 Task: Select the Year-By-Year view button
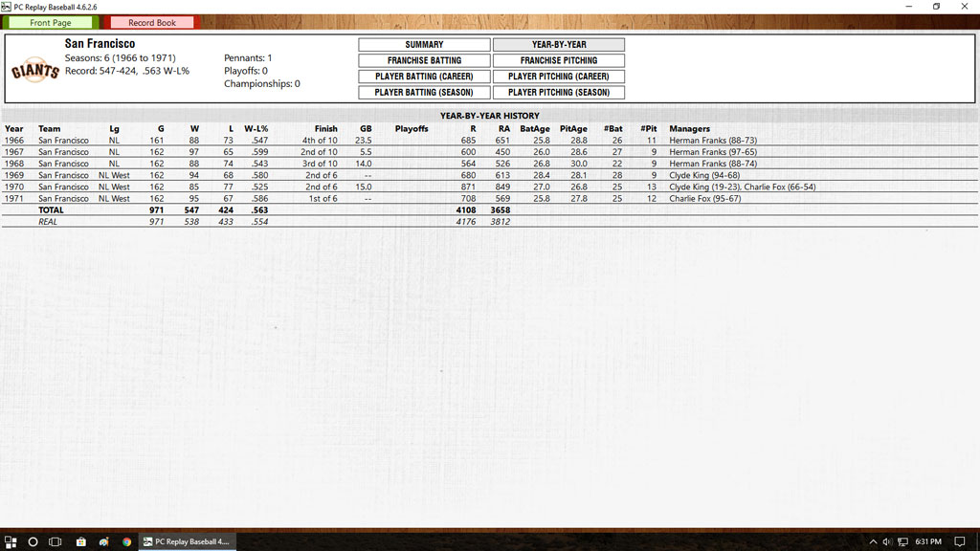click(x=559, y=45)
